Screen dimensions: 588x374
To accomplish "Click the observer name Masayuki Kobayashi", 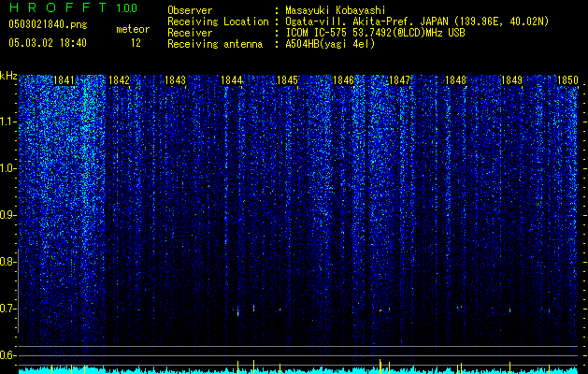I will tap(336, 10).
